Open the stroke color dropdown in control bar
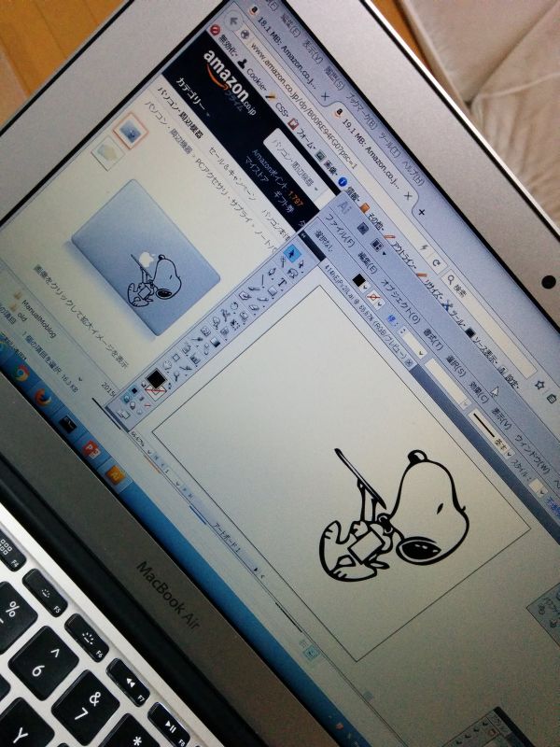This screenshot has height=747, width=560. 381,305
